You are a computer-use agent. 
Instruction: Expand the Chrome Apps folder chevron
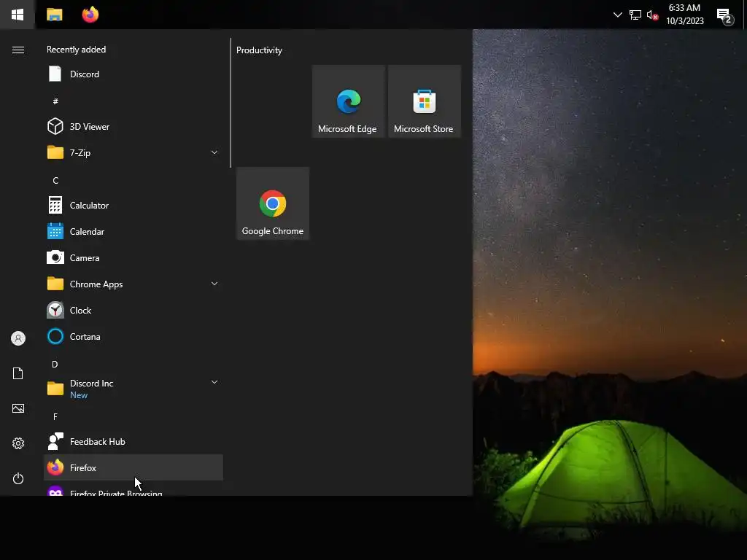pyautogui.click(x=214, y=284)
